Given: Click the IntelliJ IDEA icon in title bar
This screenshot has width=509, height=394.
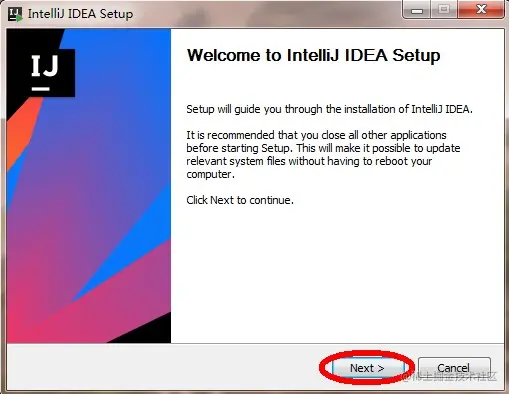Looking at the screenshot, I should [15, 14].
